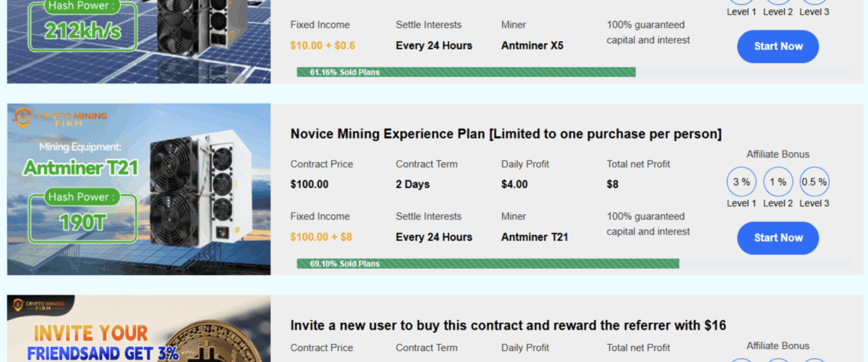Click the Antminer T21 miner name label
The width and height of the screenshot is (868, 362).
(535, 237)
